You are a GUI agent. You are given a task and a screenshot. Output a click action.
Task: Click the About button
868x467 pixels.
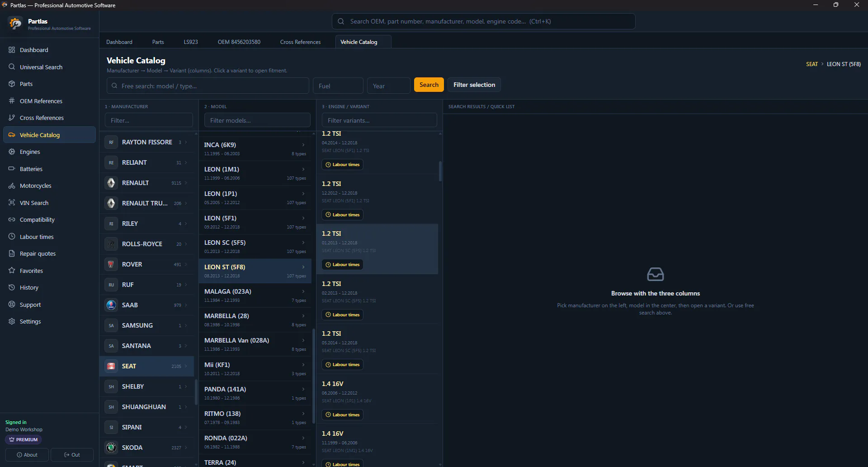pyautogui.click(x=27, y=455)
